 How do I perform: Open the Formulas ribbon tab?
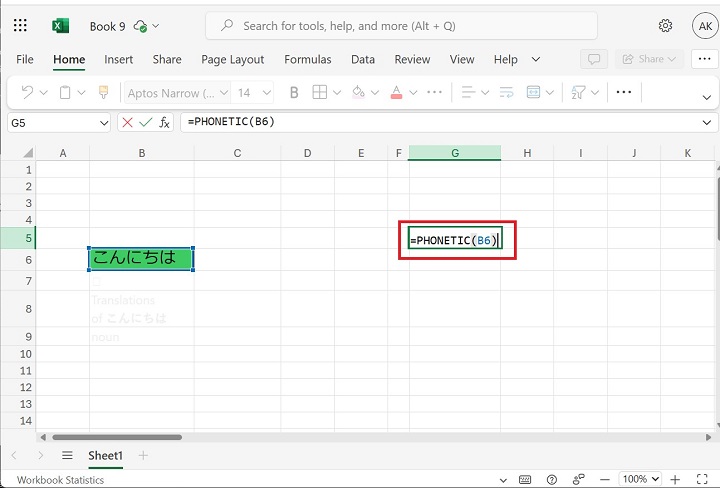pyautogui.click(x=307, y=59)
